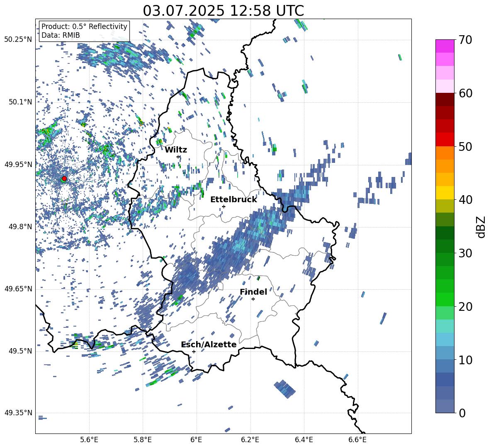This screenshot has width=491, height=448.
Task: Click the colorbar tick value 60
Action: tap(465, 93)
